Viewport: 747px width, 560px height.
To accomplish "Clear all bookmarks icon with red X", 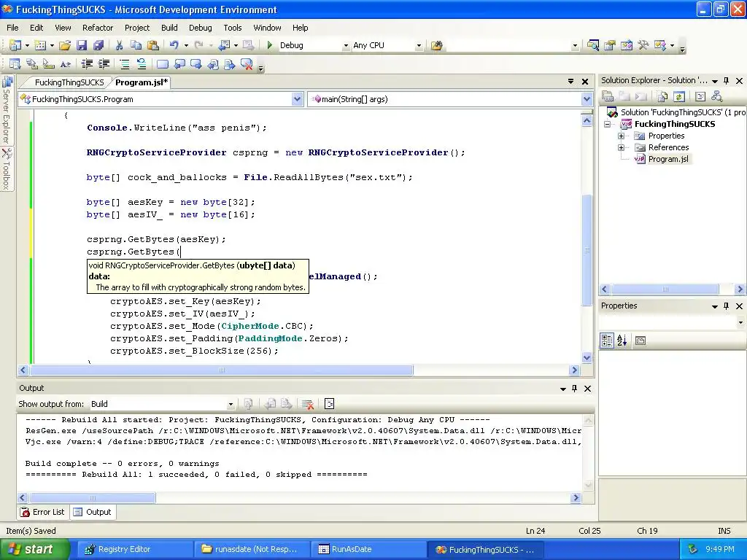I will [247, 64].
